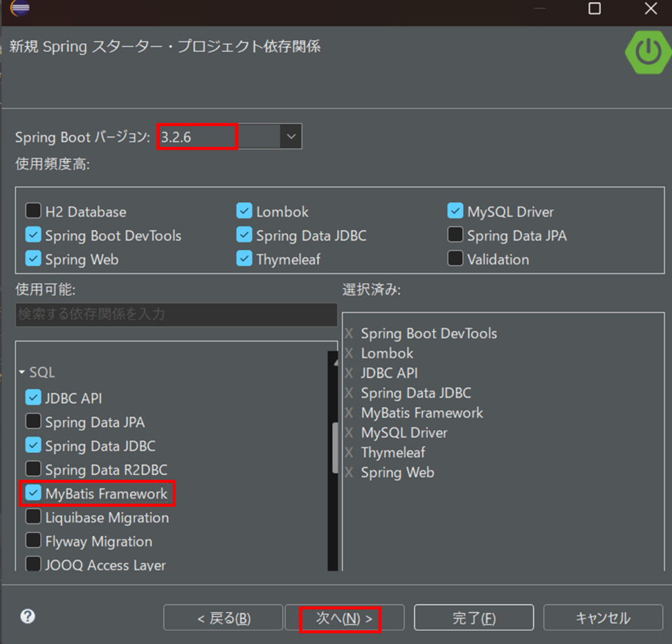The height and width of the screenshot is (644, 672).
Task: Select JDBC API text in selected list
Action: pos(389,373)
